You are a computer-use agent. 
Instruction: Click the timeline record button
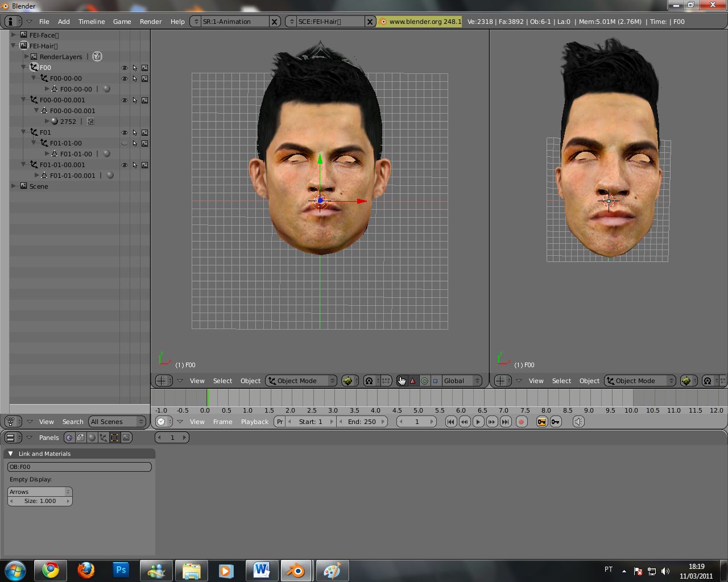point(521,422)
